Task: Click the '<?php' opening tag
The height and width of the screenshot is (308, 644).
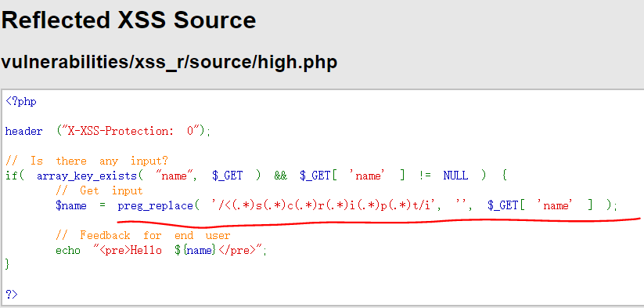Action: (21, 102)
